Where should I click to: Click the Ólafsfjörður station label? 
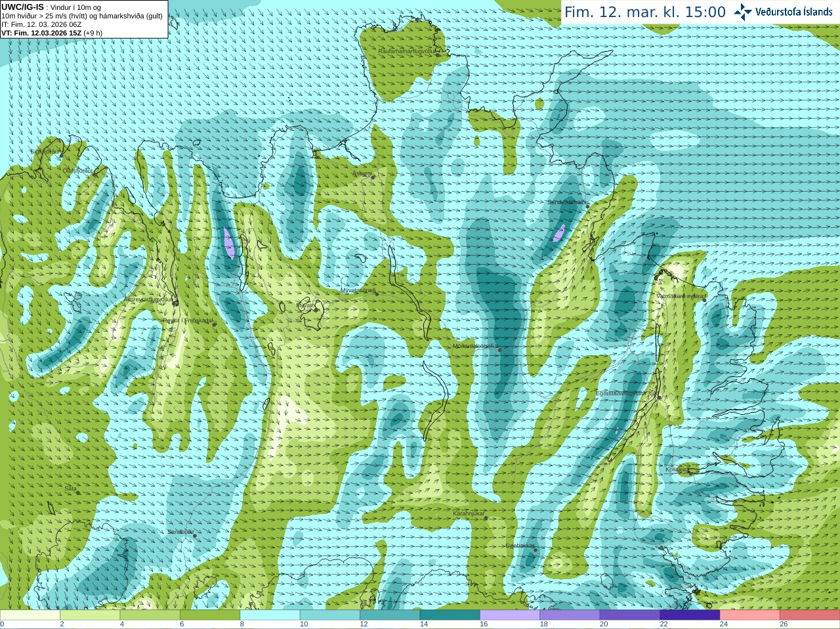click(x=77, y=170)
